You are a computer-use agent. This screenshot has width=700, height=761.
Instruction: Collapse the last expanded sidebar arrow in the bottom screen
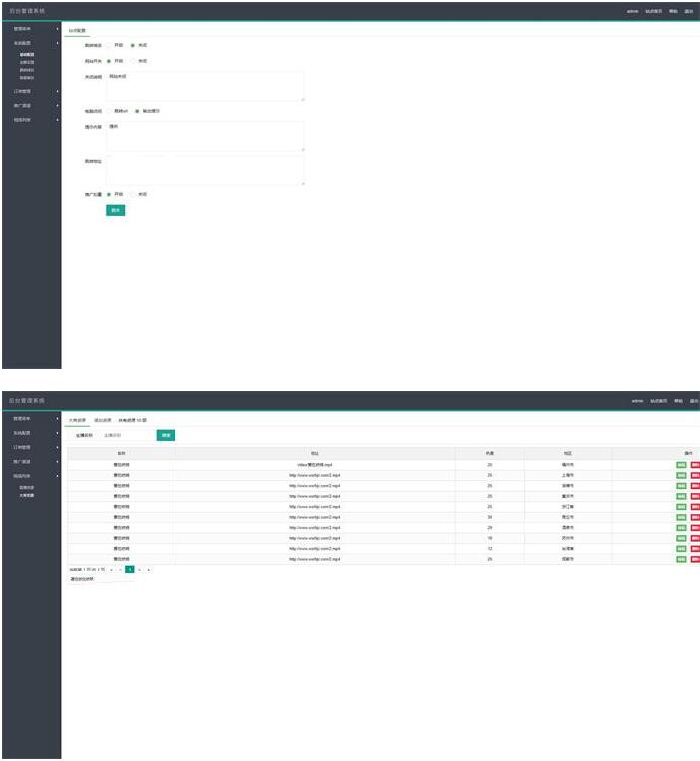coord(57,476)
